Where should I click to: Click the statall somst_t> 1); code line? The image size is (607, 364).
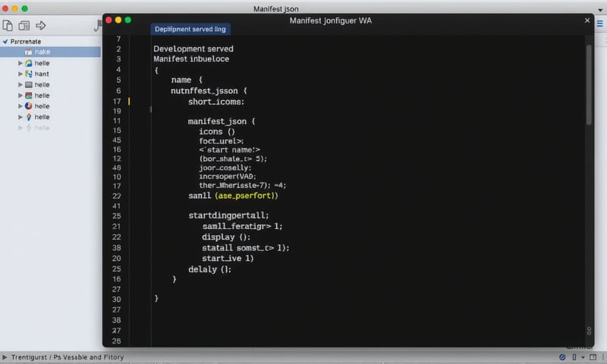(245, 248)
